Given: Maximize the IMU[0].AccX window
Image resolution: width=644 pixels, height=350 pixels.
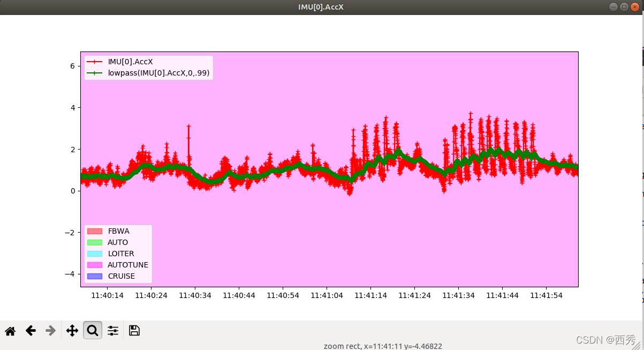Looking at the screenshot, I should point(624,7).
